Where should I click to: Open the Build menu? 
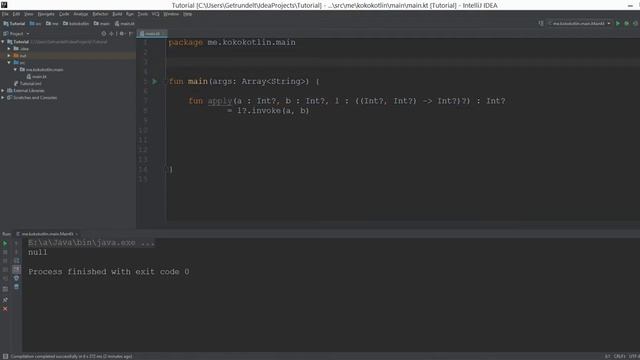tap(117, 14)
